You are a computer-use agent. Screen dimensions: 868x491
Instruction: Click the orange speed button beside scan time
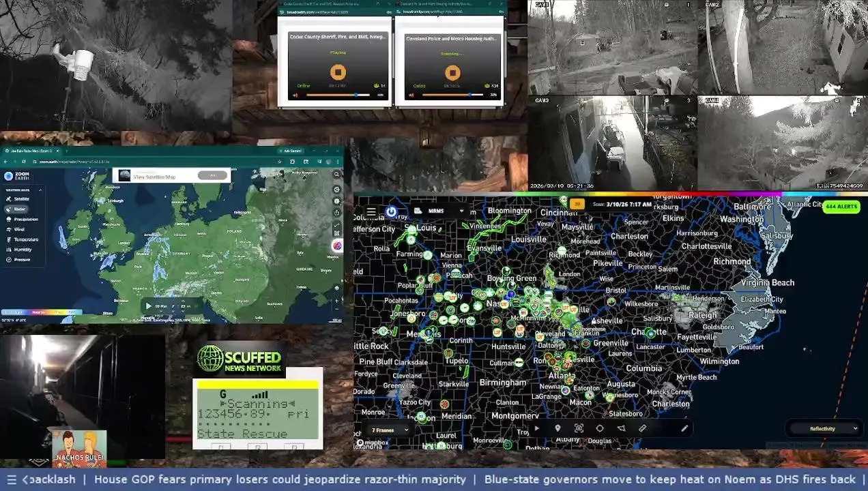(x=577, y=204)
